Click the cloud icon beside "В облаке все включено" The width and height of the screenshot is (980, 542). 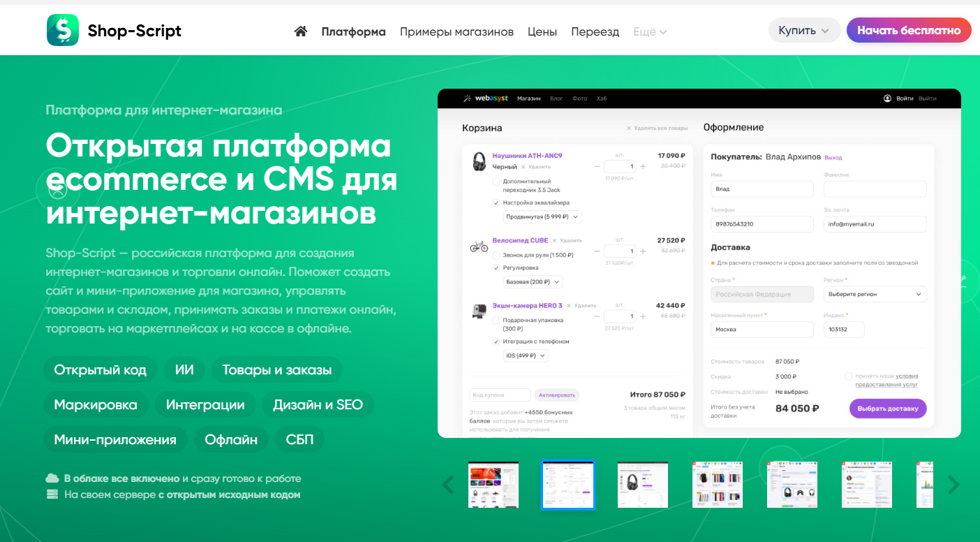point(52,478)
